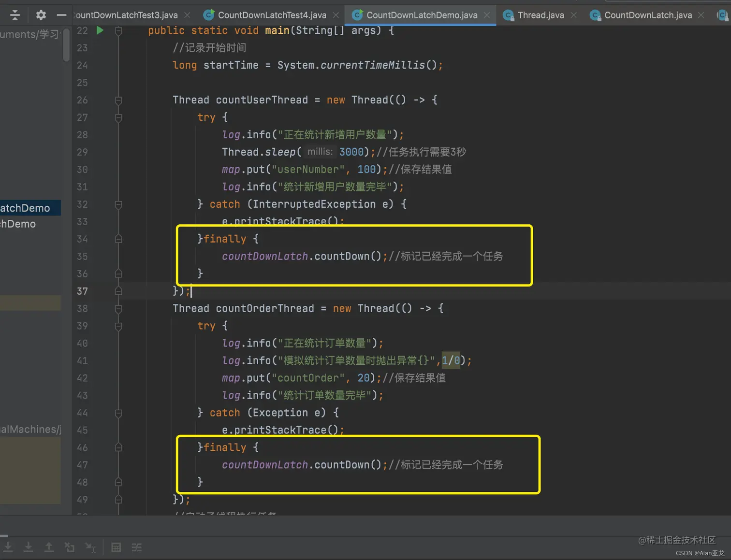Click the countUserThread variable name
731x560 pixels.
pyautogui.click(x=262, y=100)
